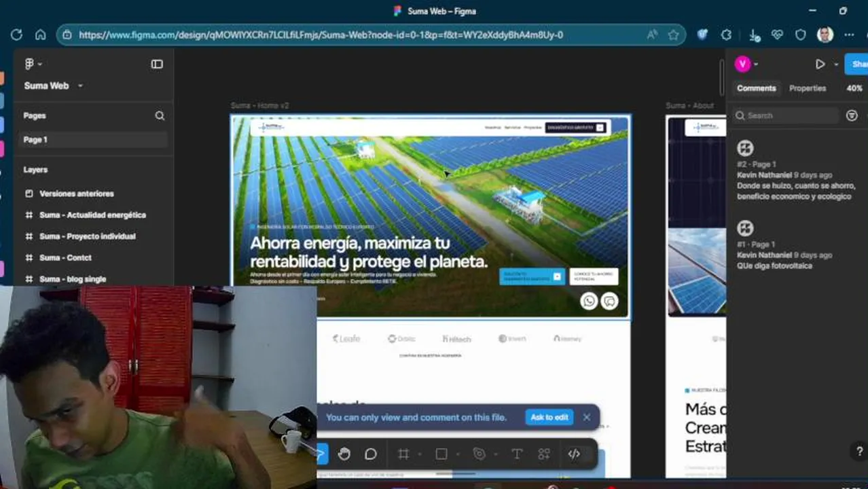The image size is (868, 489).
Task: View site information lock icon
Action: point(67,35)
